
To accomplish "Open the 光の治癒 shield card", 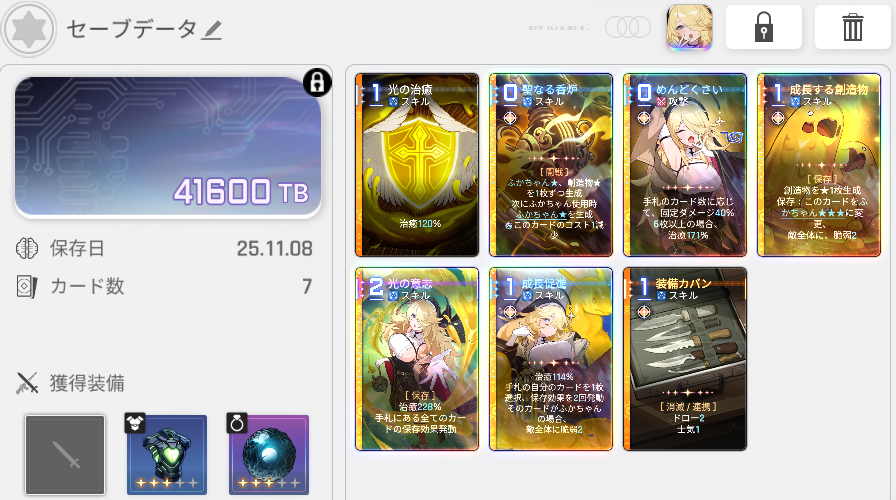I will [x=417, y=165].
